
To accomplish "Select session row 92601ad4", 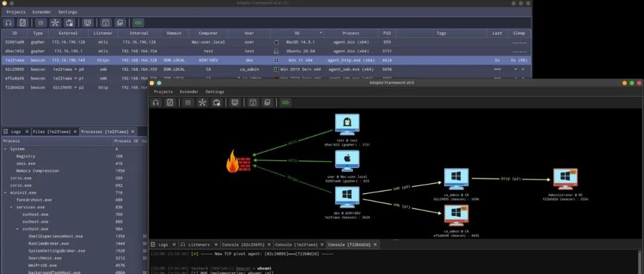I will click(266, 42).
